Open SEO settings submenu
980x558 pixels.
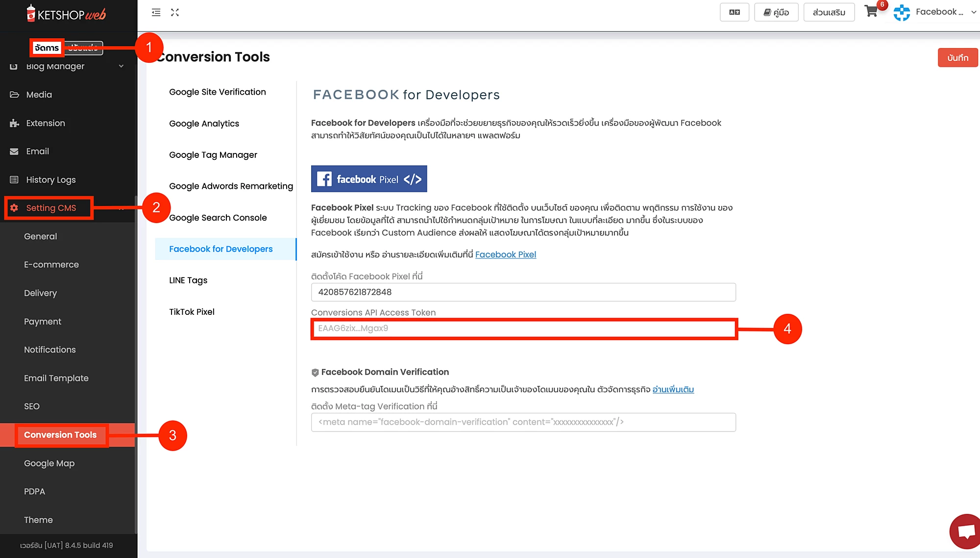point(32,406)
